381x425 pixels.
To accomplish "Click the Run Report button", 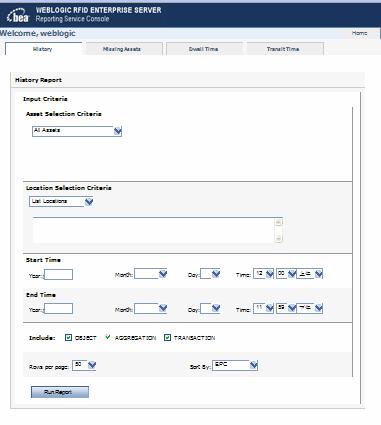I will tap(60, 392).
